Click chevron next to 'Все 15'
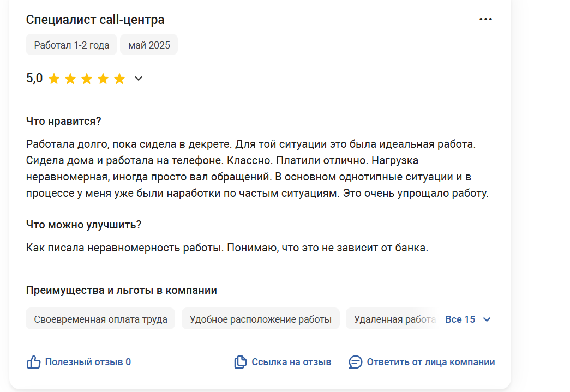This screenshot has width=570, height=392. 487,319
